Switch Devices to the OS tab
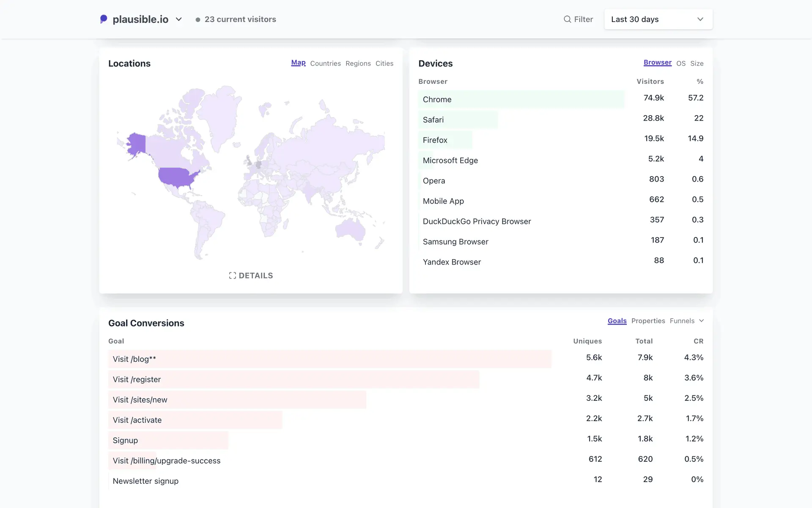The height and width of the screenshot is (508, 812). pos(680,63)
